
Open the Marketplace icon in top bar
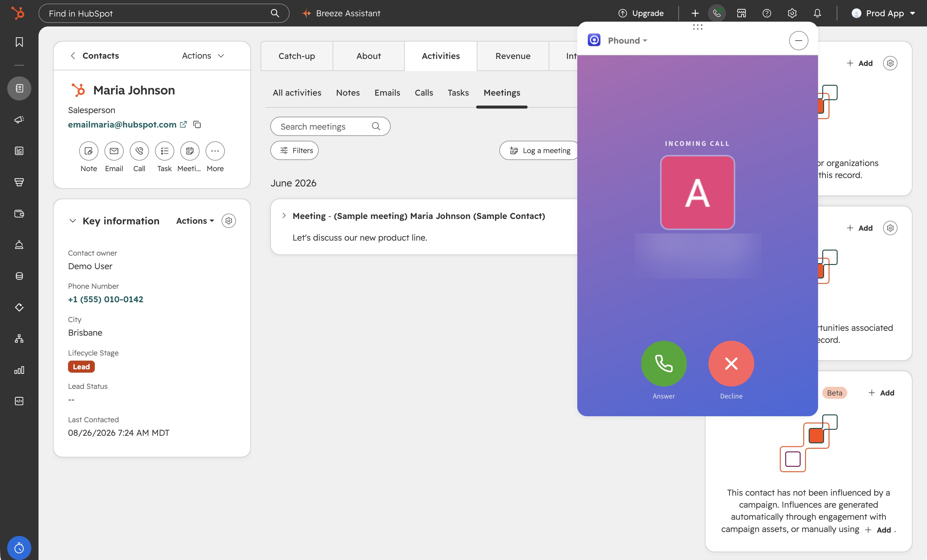tap(741, 13)
